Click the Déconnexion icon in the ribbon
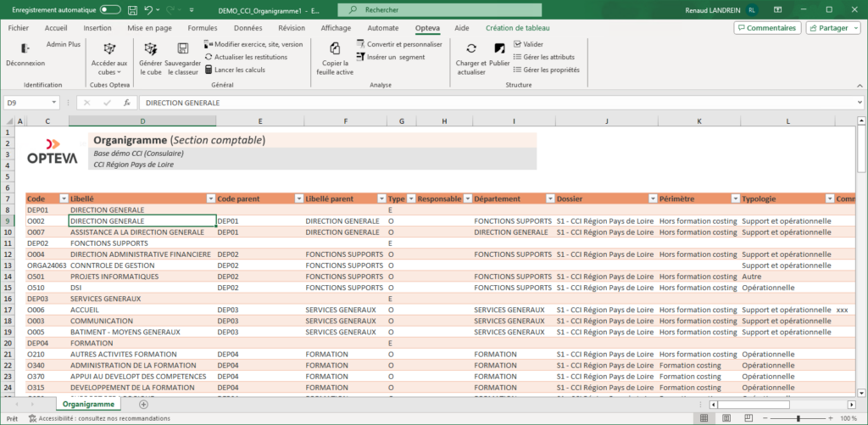 point(25,49)
